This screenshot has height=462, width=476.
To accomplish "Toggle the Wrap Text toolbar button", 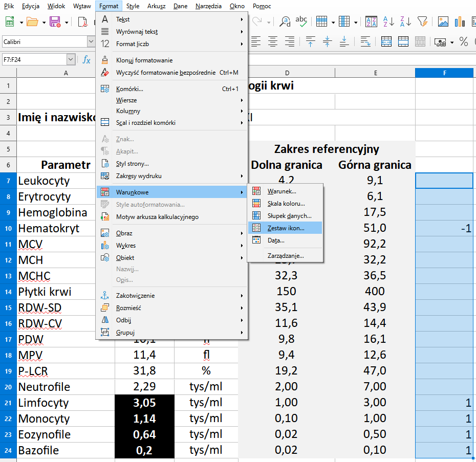I will click(365, 41).
